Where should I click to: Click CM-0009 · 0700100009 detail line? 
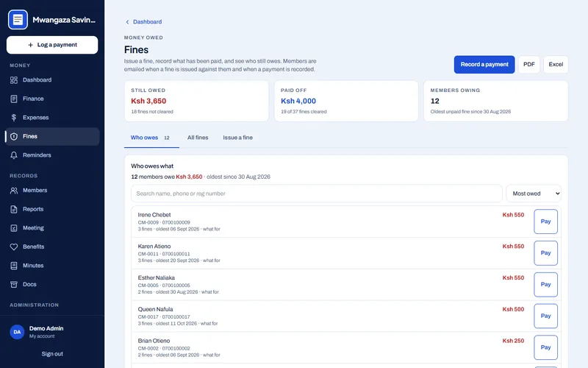point(164,222)
